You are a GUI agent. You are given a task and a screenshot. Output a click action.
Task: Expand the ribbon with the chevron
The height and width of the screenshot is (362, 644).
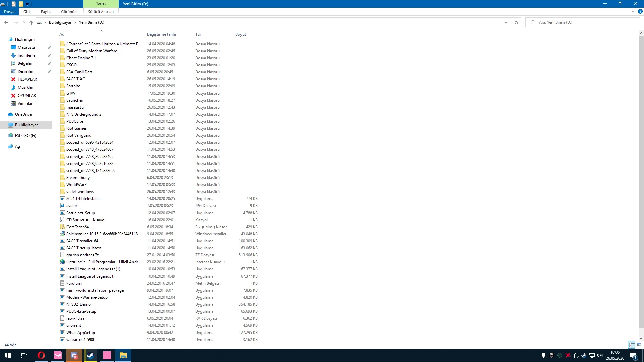pyautogui.click(x=633, y=11)
